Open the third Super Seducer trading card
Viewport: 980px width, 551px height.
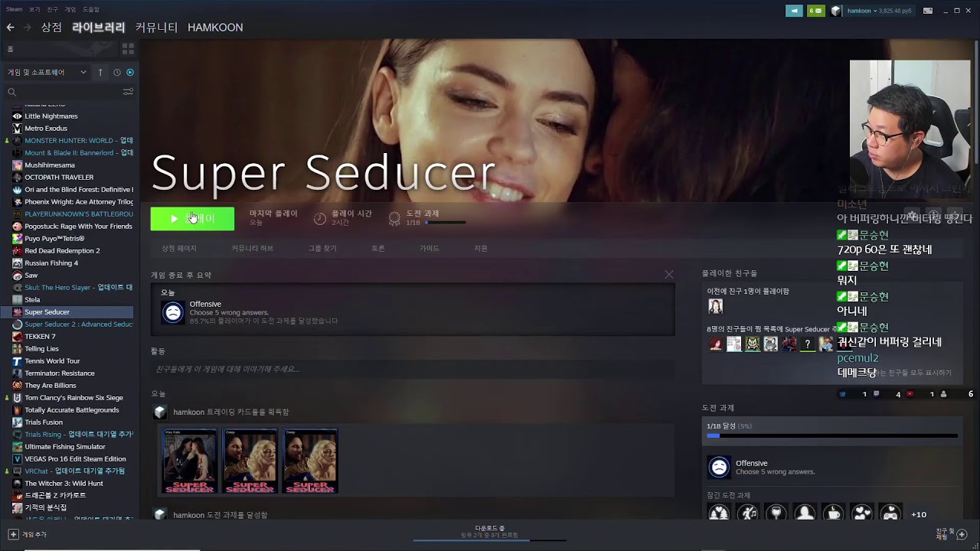tap(310, 461)
